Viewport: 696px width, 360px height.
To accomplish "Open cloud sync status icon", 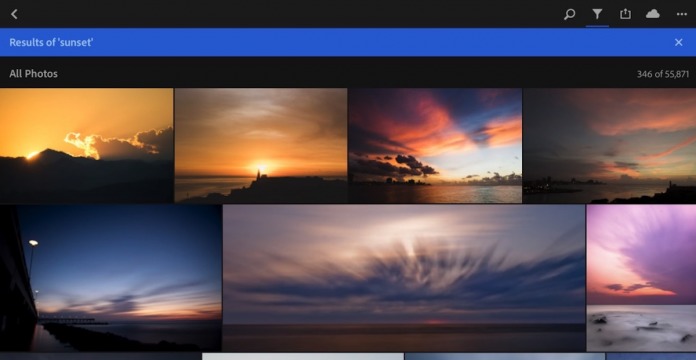I will 652,14.
